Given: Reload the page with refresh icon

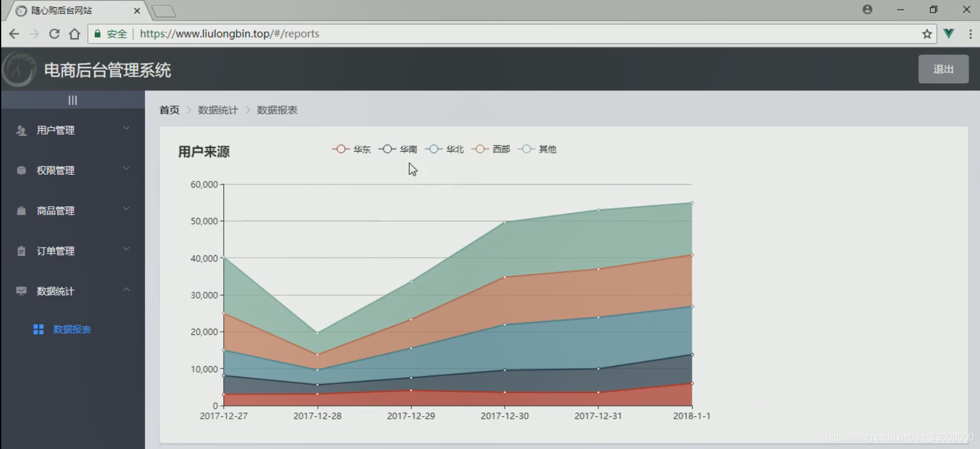Looking at the screenshot, I should pyautogui.click(x=54, y=34).
